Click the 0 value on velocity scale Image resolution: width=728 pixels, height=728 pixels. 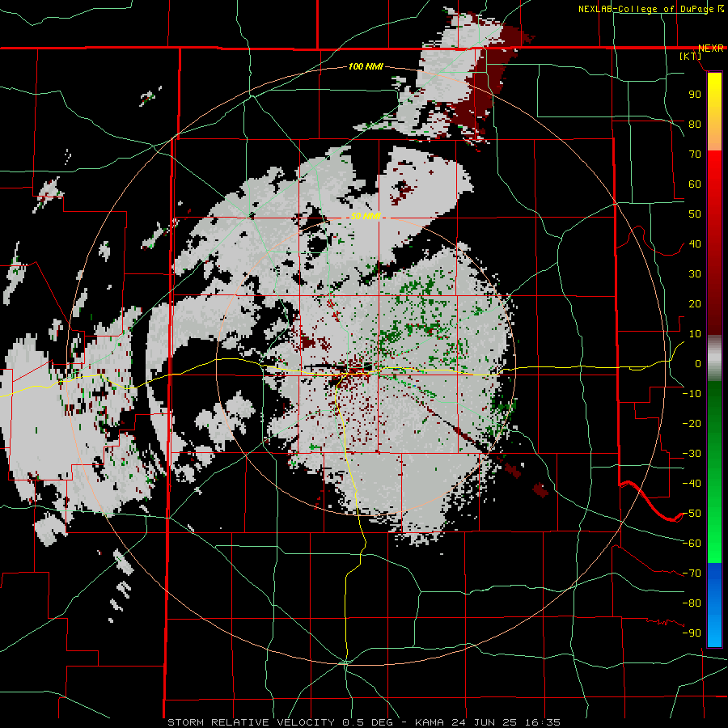click(x=698, y=363)
